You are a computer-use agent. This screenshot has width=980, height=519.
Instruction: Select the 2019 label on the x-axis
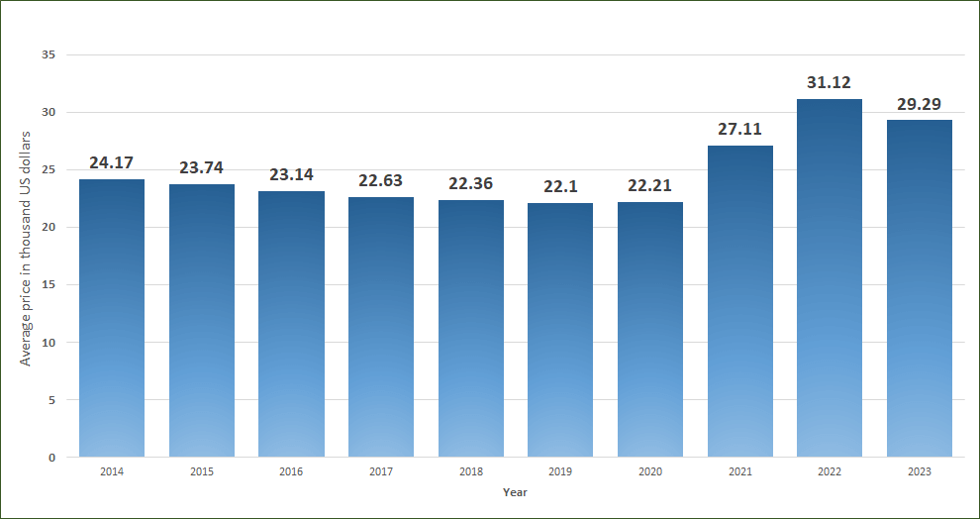coord(560,471)
